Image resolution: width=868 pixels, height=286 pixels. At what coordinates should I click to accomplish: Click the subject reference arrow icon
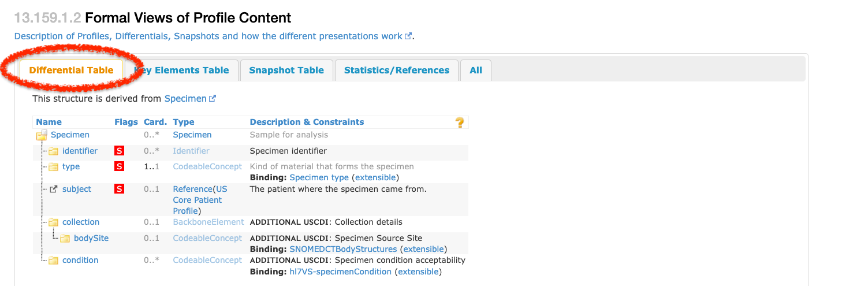[x=53, y=189]
